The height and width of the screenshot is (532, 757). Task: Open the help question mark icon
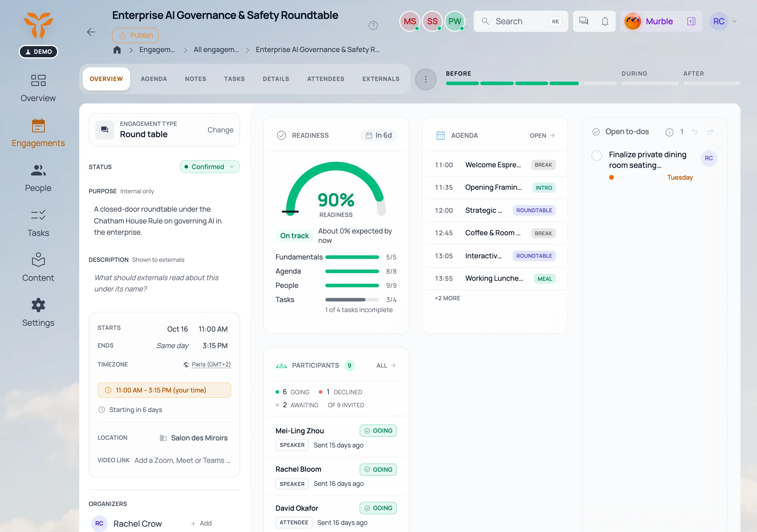pyautogui.click(x=373, y=25)
